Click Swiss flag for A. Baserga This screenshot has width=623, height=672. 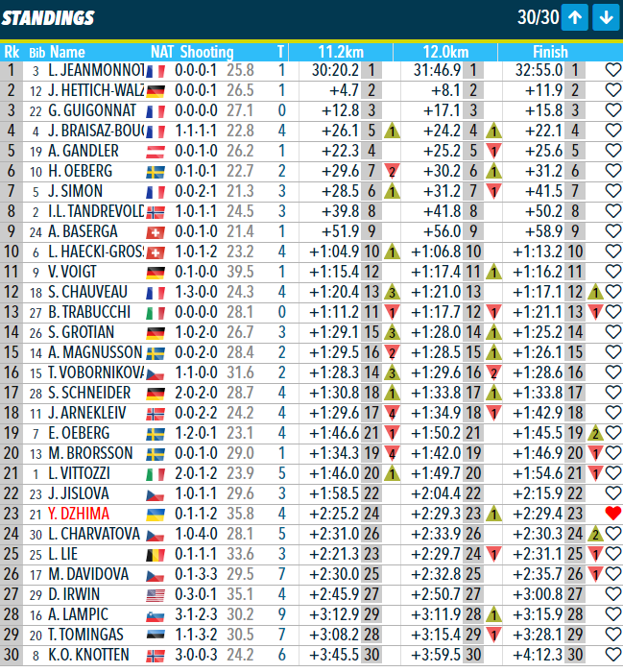(x=156, y=231)
